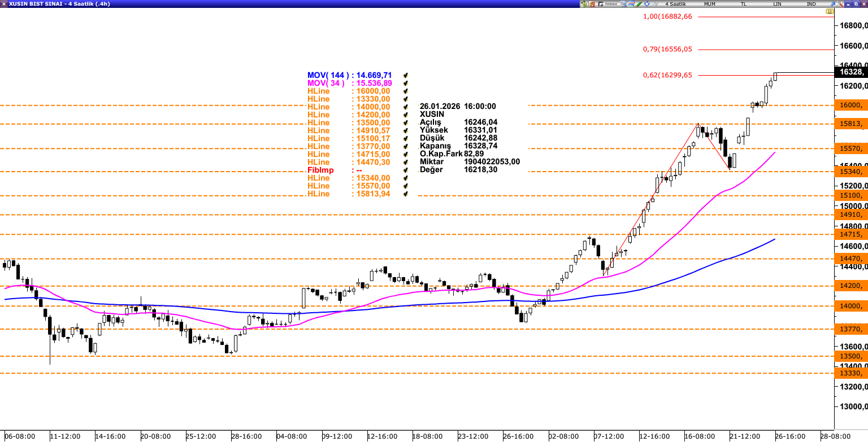
Task: Open the 4 Saatlik period dropdown
Action: [x=675, y=4]
